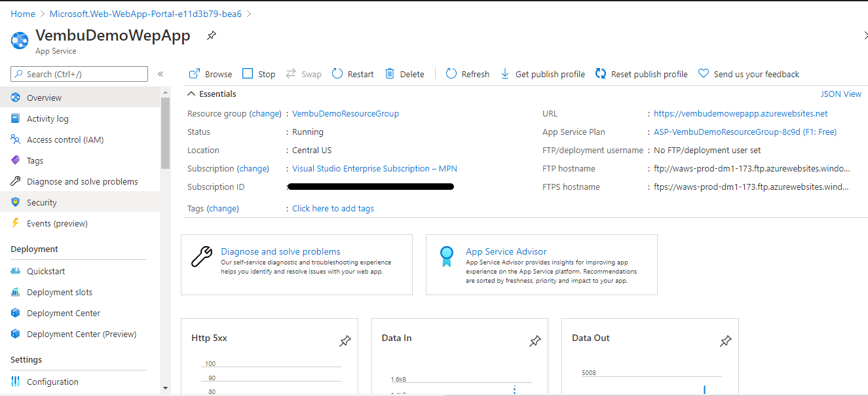The height and width of the screenshot is (396, 868).
Task: Stop the web app
Action: coord(259,74)
